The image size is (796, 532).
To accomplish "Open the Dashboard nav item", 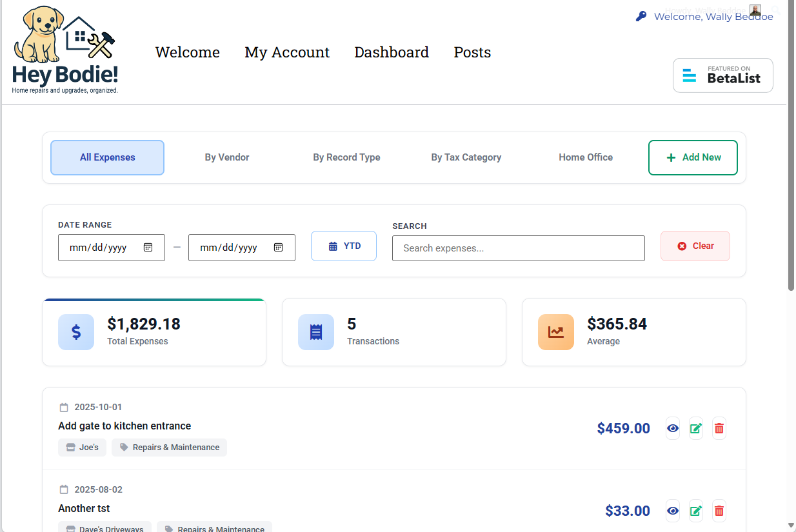I will click(x=392, y=52).
